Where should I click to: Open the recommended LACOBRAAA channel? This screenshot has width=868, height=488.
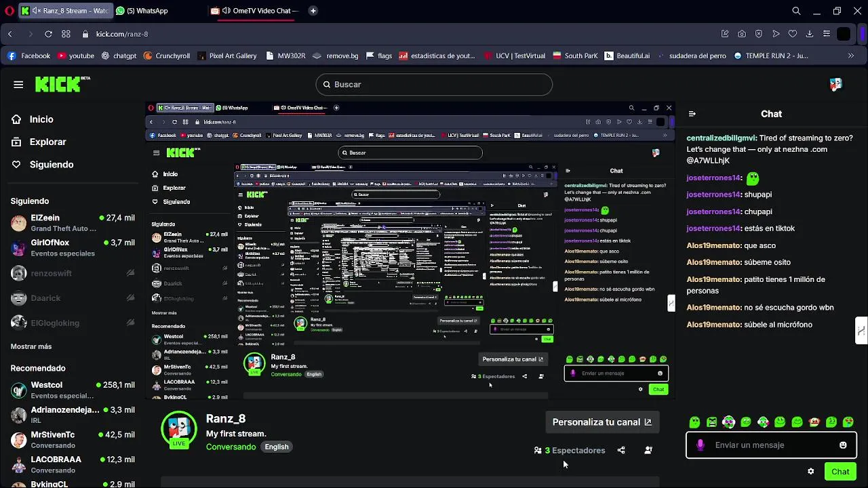pyautogui.click(x=73, y=464)
